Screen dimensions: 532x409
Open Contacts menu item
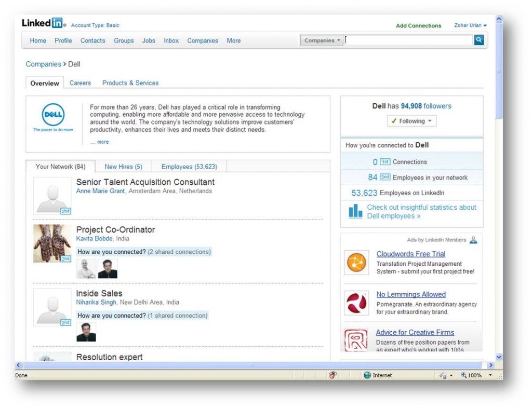click(92, 40)
